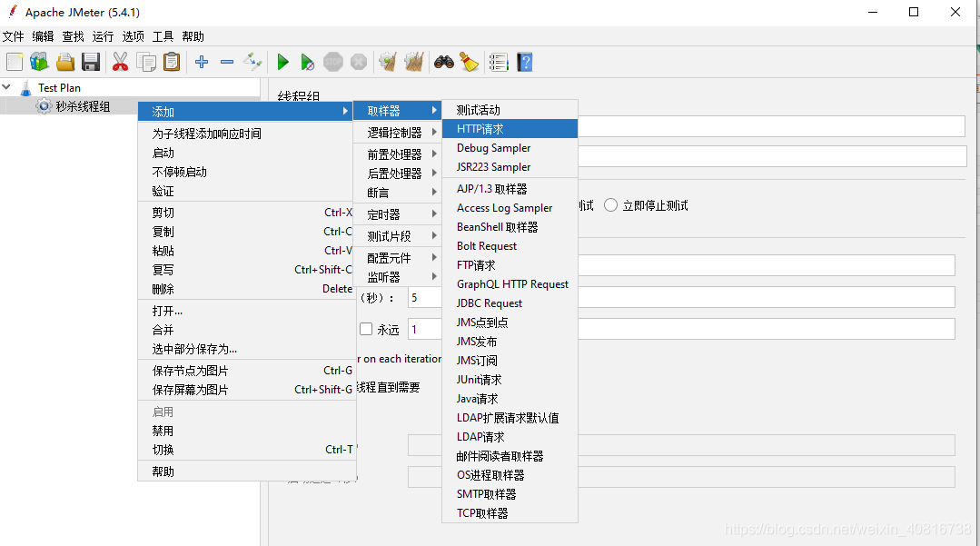Open the 查找 menu
980x546 pixels.
click(74, 36)
